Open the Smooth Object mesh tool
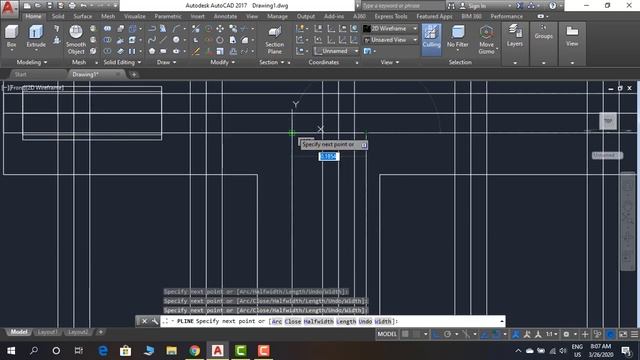The image size is (640, 360). [x=76, y=39]
